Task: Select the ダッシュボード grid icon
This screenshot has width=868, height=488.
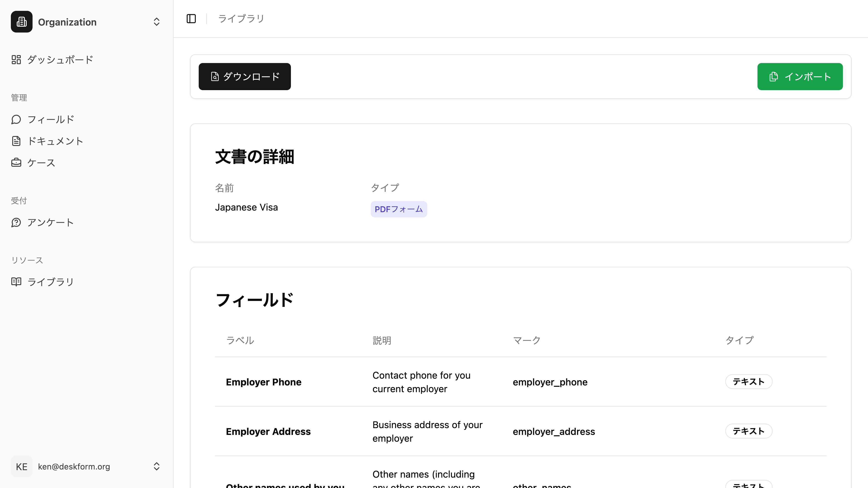Action: (x=16, y=59)
